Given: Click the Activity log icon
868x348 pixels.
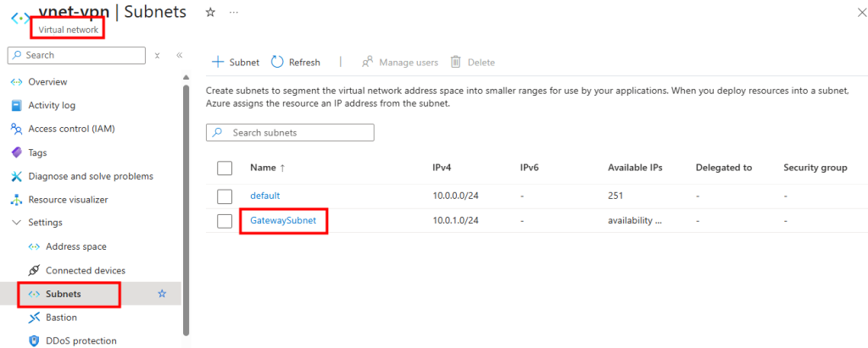Looking at the screenshot, I should coord(17,105).
